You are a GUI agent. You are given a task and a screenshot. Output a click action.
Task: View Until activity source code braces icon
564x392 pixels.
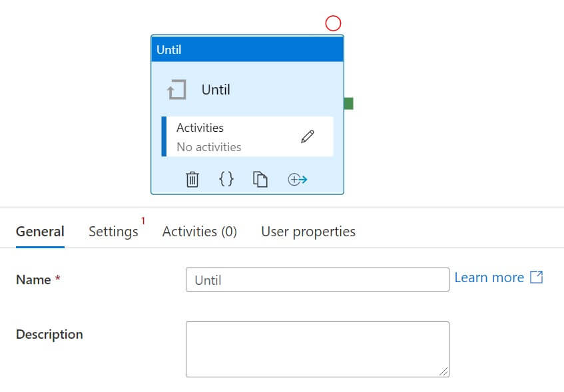[x=226, y=179]
